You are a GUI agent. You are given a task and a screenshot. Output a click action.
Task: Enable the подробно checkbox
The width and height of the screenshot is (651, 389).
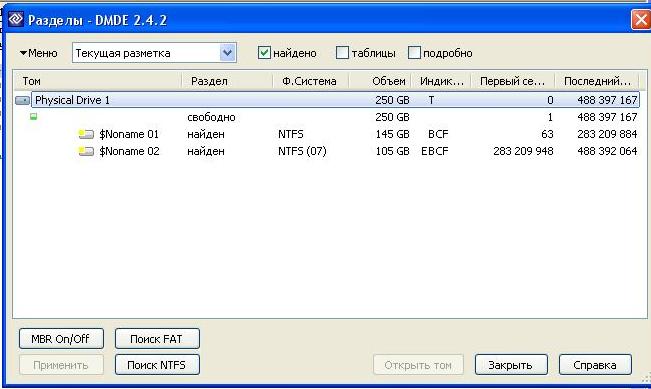point(414,53)
